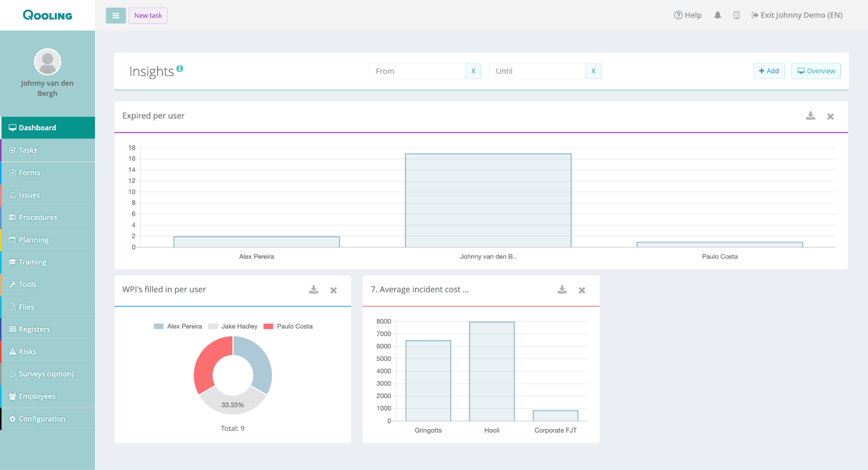Go to Registers
This screenshot has width=868, height=470.
(x=48, y=329)
